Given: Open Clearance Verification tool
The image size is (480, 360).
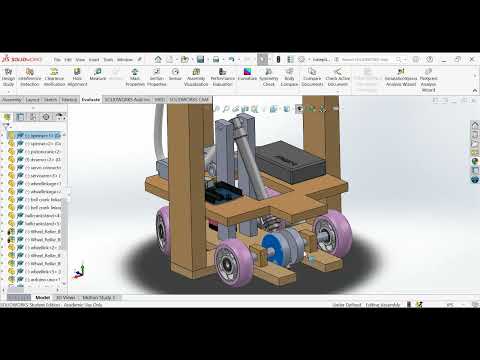Looking at the screenshot, I should click(54, 77).
